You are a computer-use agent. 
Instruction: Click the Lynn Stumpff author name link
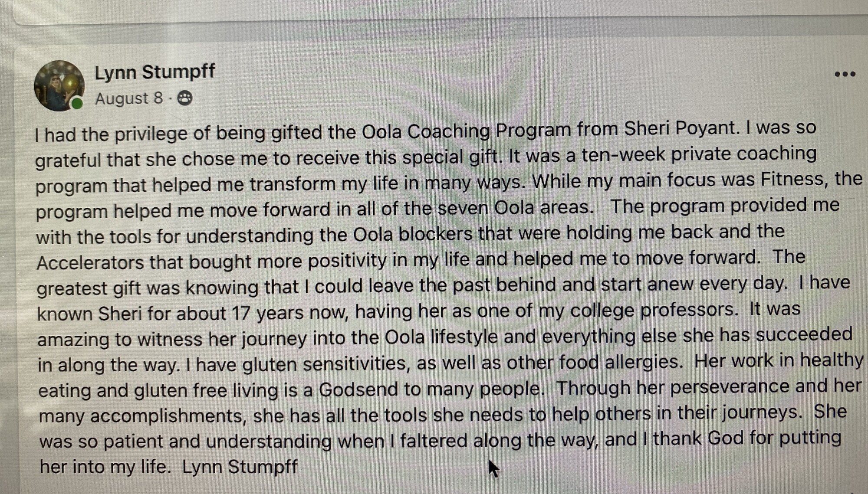(x=155, y=72)
